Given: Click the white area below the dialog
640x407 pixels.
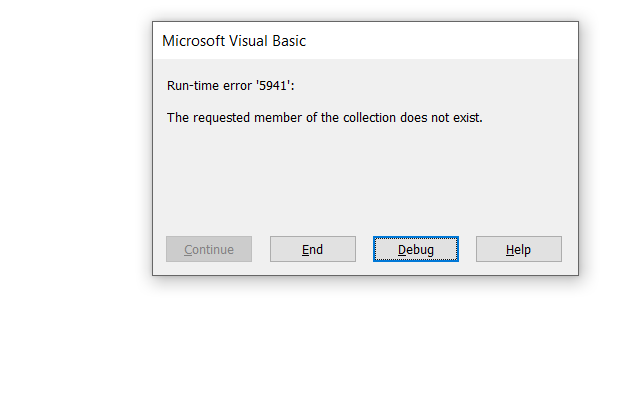Looking at the screenshot, I should click(x=365, y=340).
